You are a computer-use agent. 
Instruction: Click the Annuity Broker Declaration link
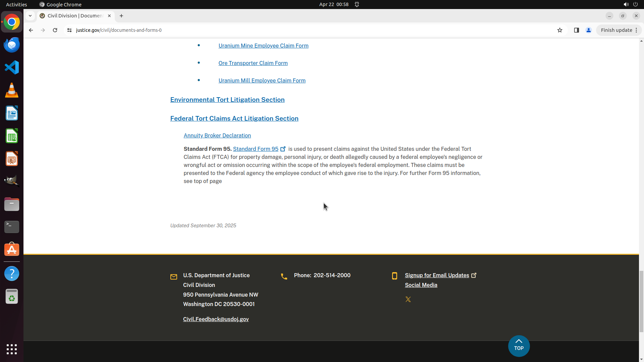217,135
